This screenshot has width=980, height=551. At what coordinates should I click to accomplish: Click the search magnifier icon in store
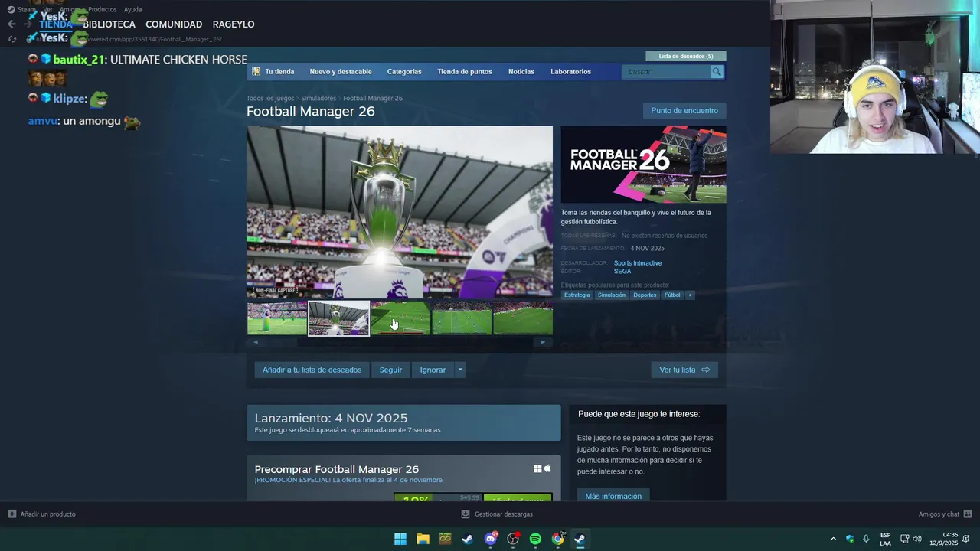(717, 72)
